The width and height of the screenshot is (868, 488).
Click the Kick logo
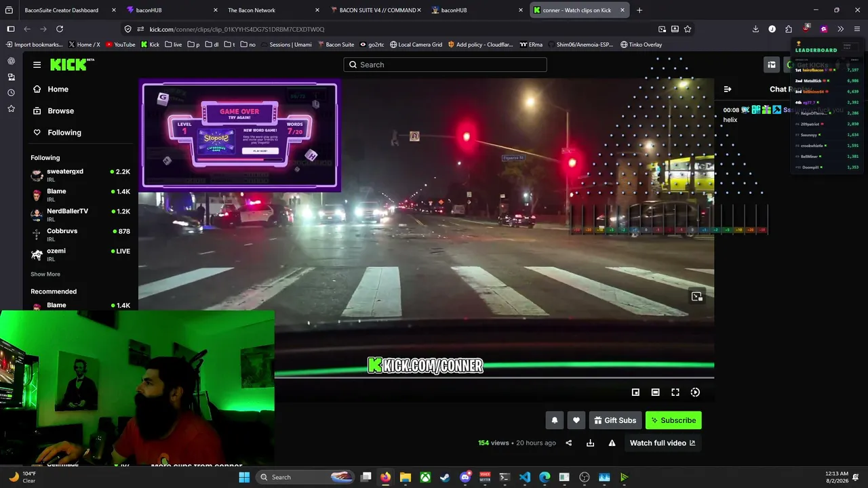(68, 64)
